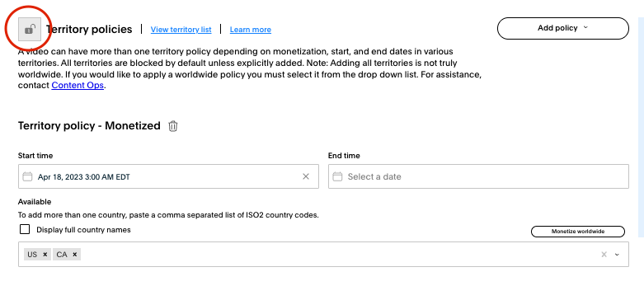Click empty area of country codes input
644x300 pixels.
point(336,255)
